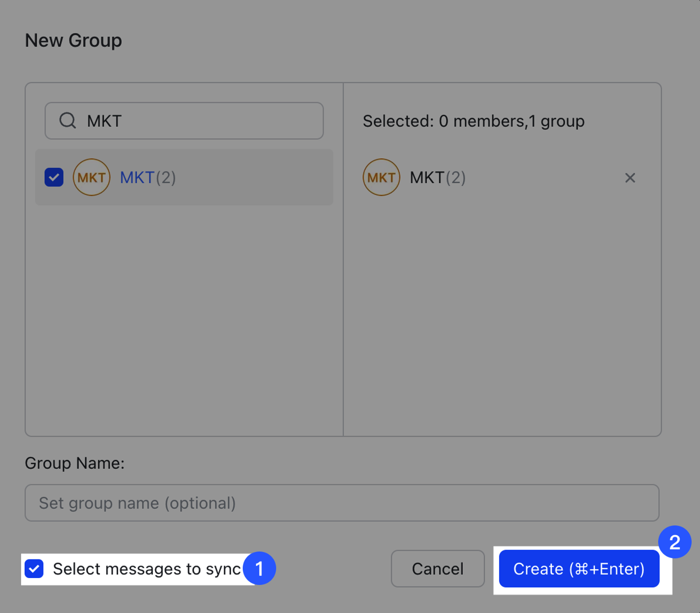Select the highlighted MKT(2) row
700x613 pixels.
[x=184, y=178]
